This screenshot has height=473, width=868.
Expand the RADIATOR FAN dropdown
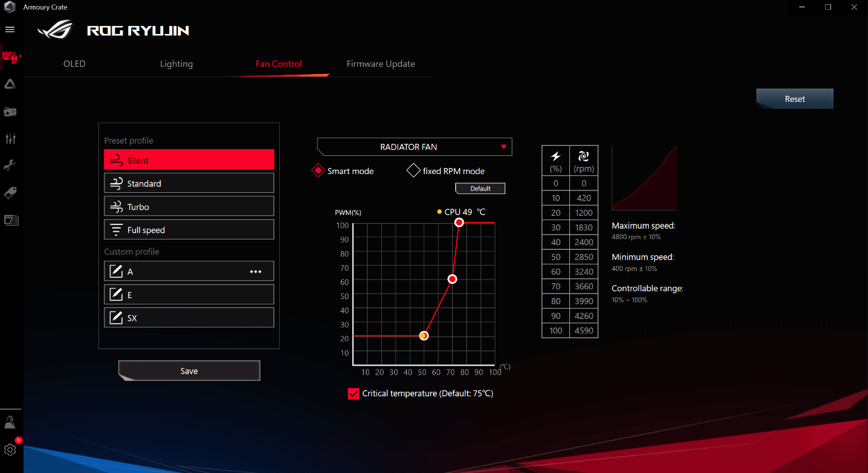pos(415,147)
